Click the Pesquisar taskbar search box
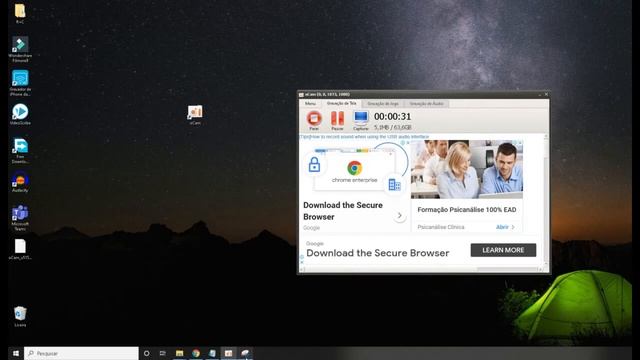The width and height of the screenshot is (640, 360). [x=81, y=353]
